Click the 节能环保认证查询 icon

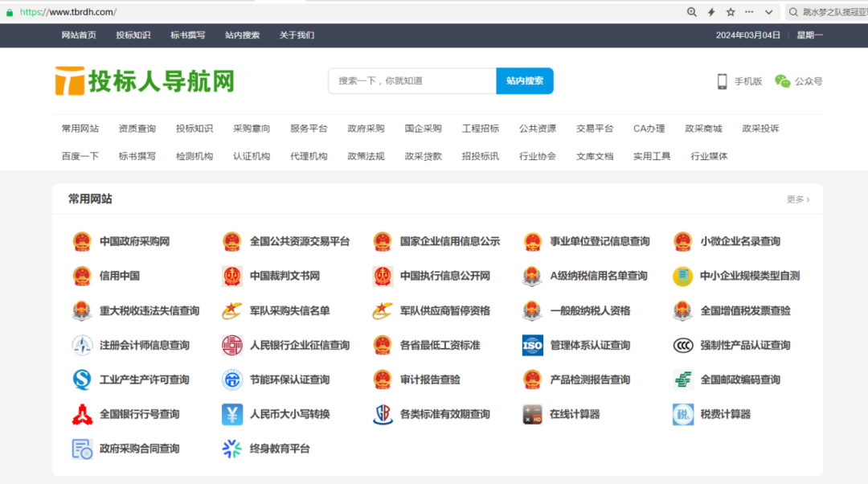[x=232, y=379]
